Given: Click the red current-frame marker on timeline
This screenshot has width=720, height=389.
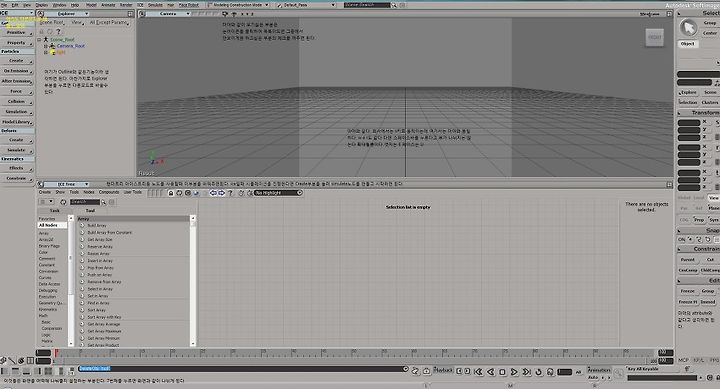Looking at the screenshot, I should [x=56, y=353].
